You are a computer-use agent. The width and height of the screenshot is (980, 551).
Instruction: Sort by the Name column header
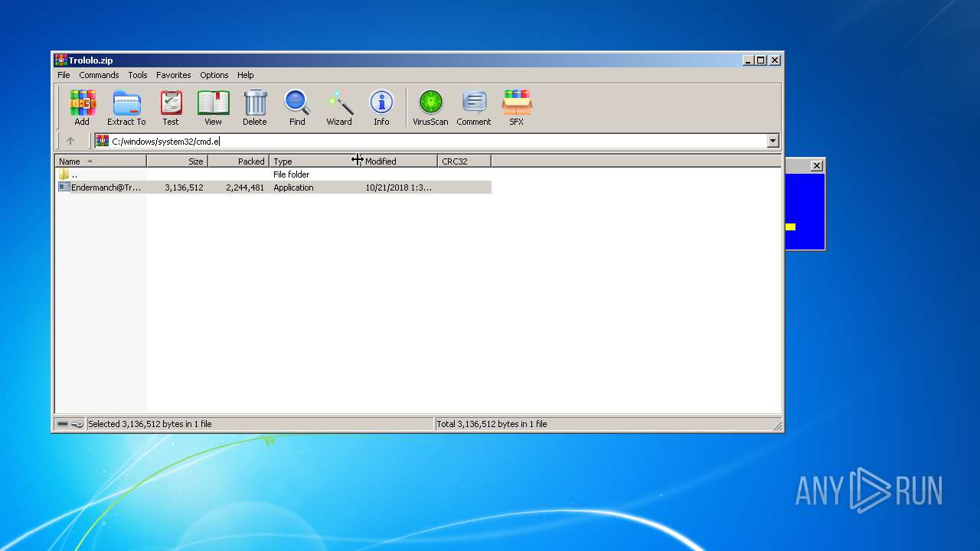pos(100,161)
